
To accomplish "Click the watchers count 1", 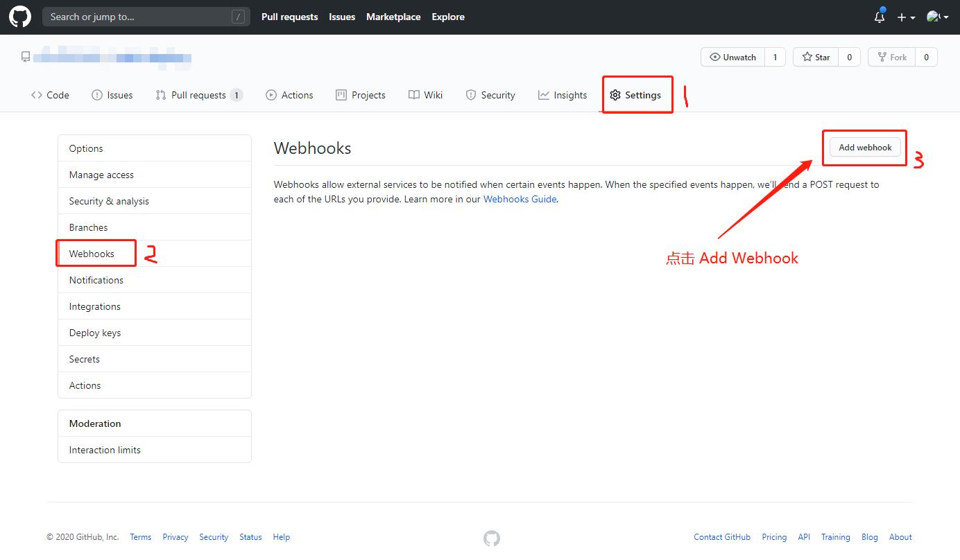I will [775, 57].
